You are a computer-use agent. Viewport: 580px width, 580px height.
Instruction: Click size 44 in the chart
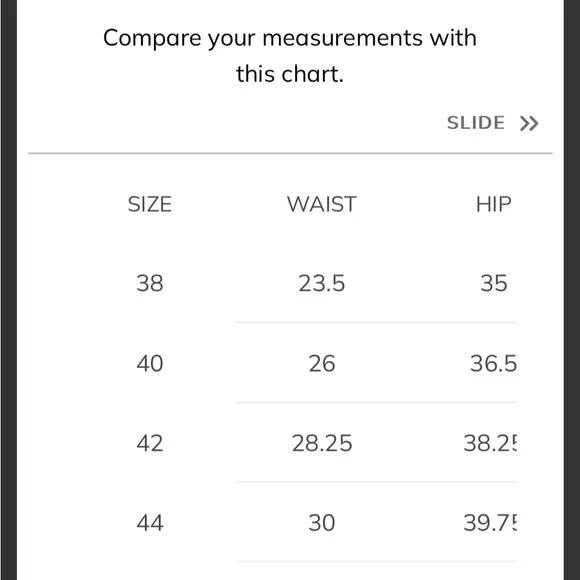(x=150, y=523)
